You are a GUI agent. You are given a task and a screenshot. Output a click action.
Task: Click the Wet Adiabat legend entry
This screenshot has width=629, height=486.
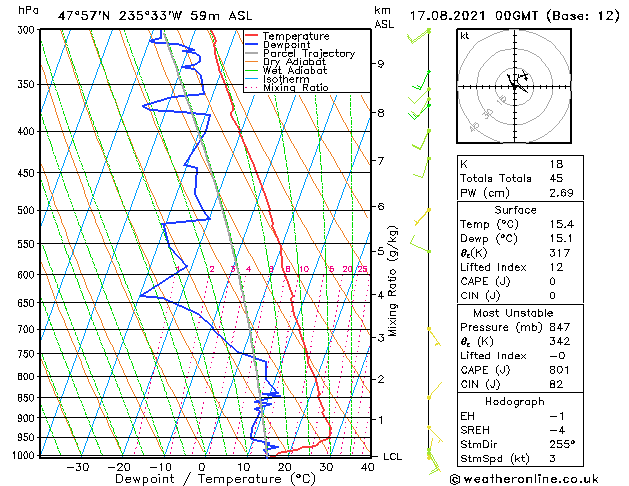(x=295, y=71)
